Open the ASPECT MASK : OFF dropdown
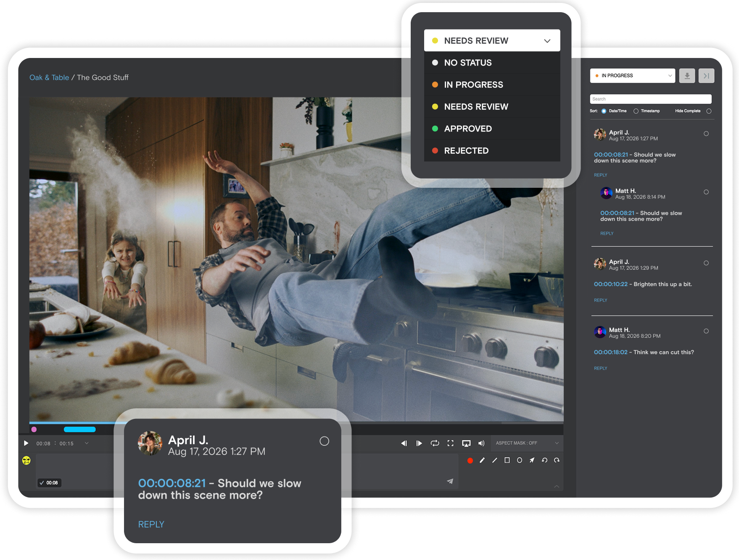 (x=527, y=443)
